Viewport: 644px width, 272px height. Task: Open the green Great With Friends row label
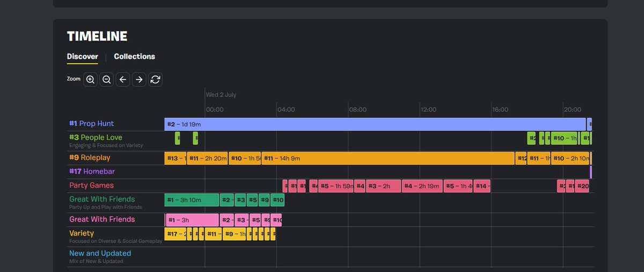(x=102, y=199)
